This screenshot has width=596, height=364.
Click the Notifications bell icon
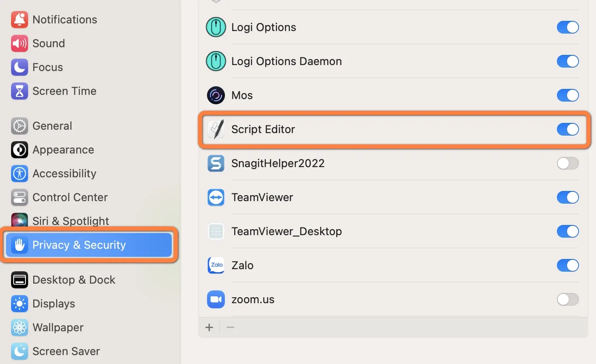(20, 20)
